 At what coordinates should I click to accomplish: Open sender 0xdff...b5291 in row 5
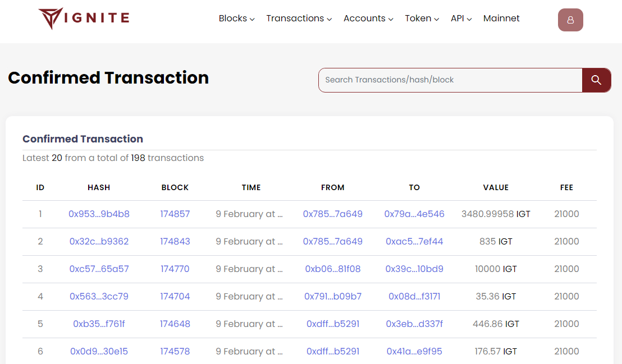[x=332, y=324]
